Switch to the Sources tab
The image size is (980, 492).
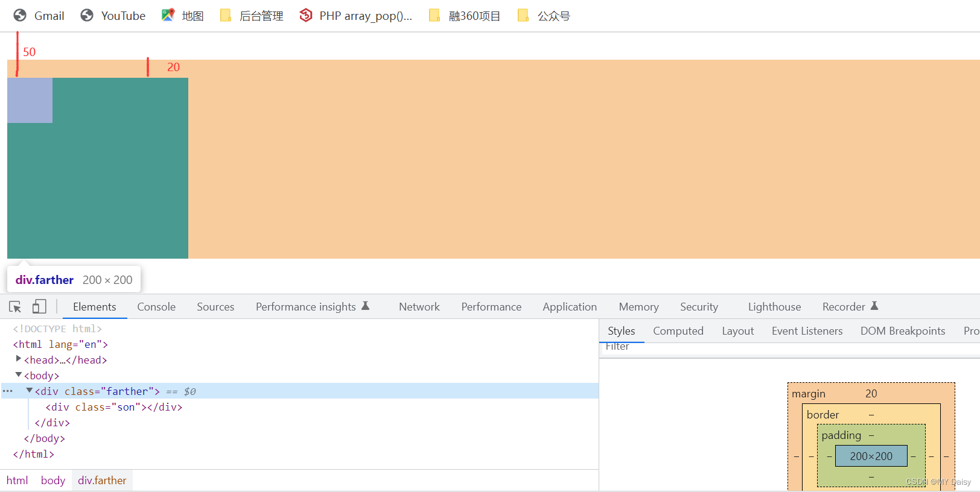pos(215,307)
